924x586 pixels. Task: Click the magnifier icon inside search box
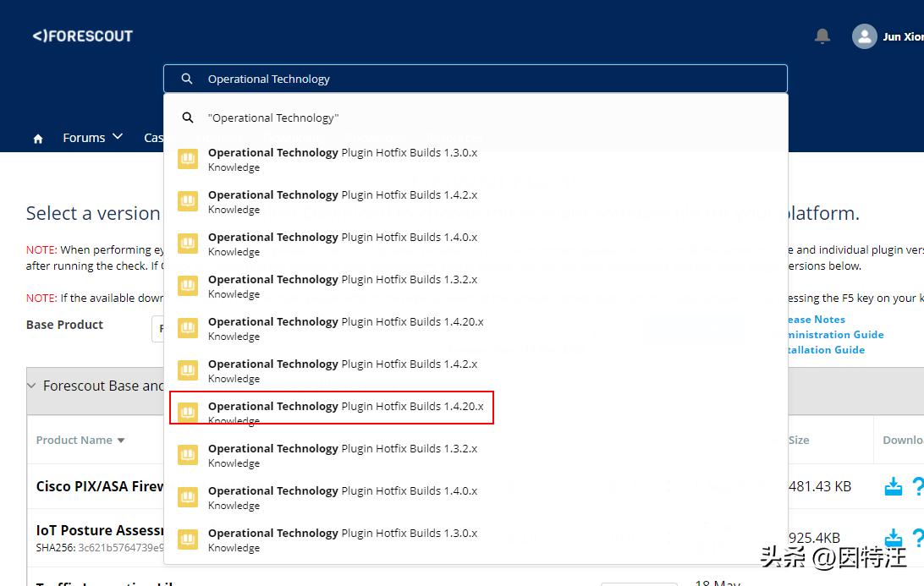pyautogui.click(x=187, y=79)
